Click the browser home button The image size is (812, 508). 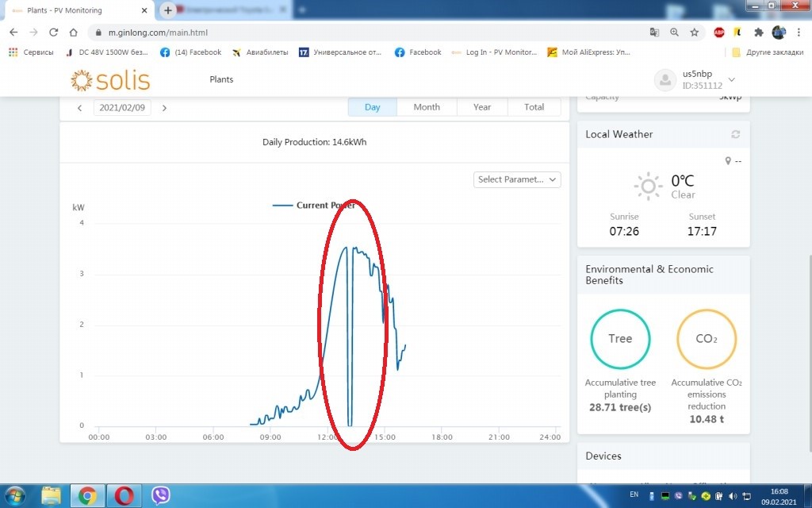tap(73, 33)
